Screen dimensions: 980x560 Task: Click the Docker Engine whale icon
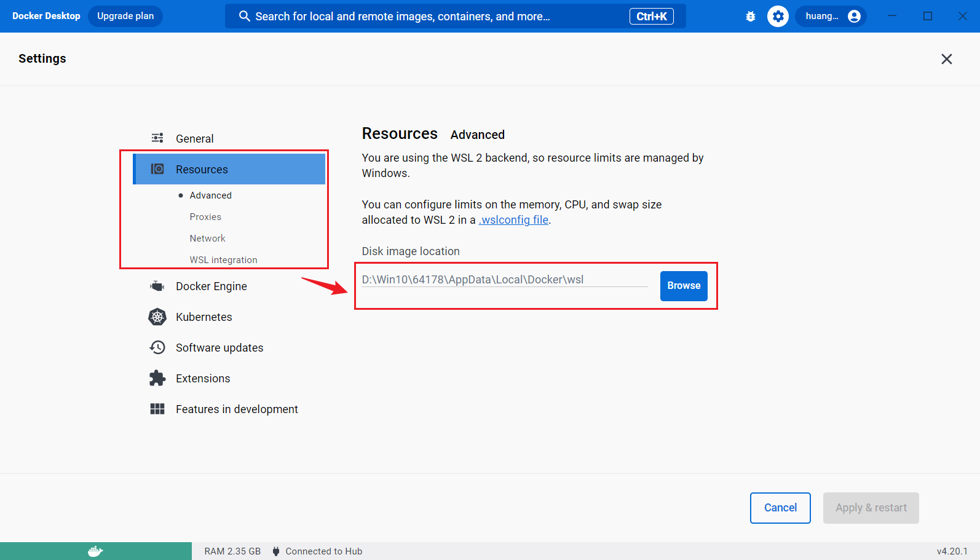(x=157, y=286)
